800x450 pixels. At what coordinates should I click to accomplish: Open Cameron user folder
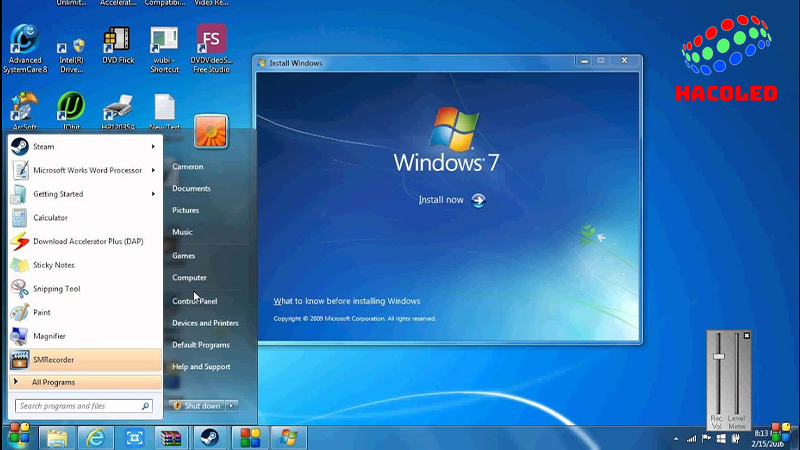188,167
